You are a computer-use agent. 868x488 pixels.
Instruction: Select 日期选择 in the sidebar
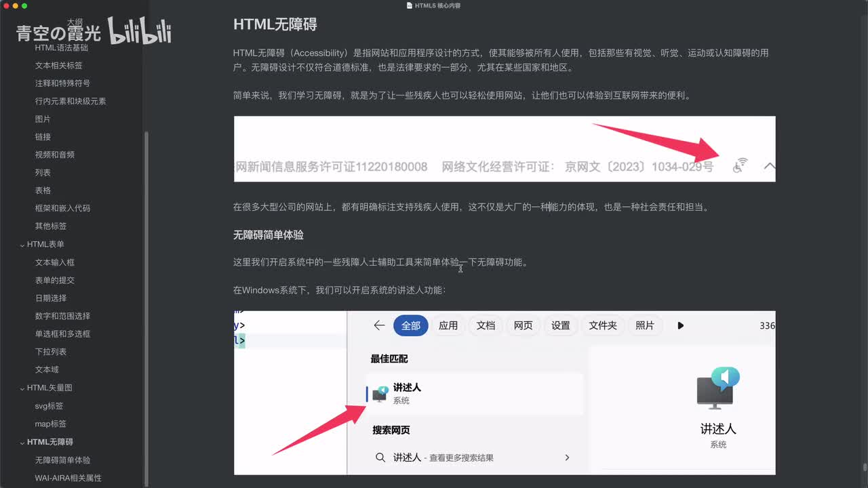click(x=51, y=298)
